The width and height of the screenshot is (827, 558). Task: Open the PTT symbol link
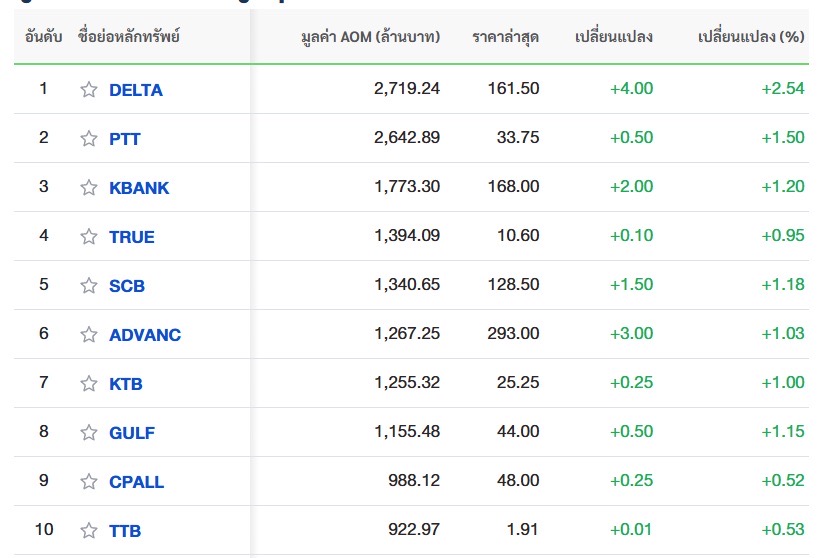(125, 139)
